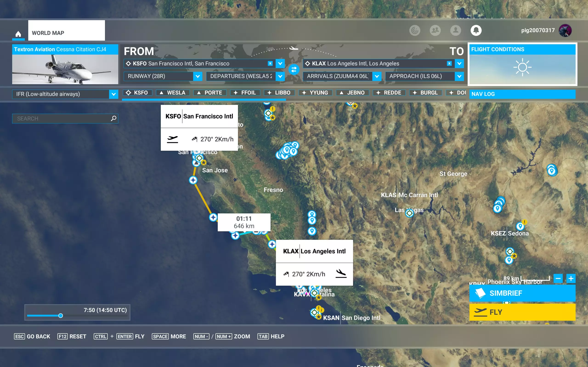Viewport: 588px width, 367px height.
Task: Click the time of day slider handle
Action: click(x=60, y=316)
